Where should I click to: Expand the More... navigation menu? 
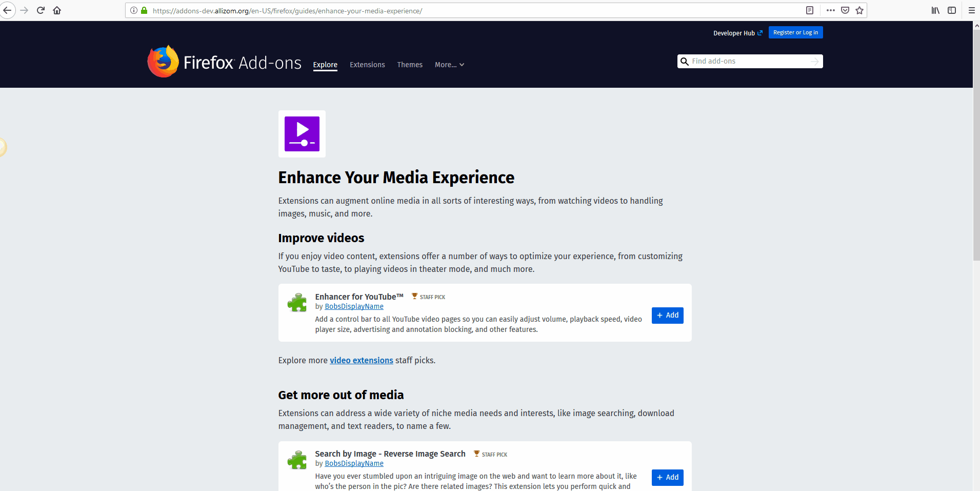pyautogui.click(x=449, y=65)
